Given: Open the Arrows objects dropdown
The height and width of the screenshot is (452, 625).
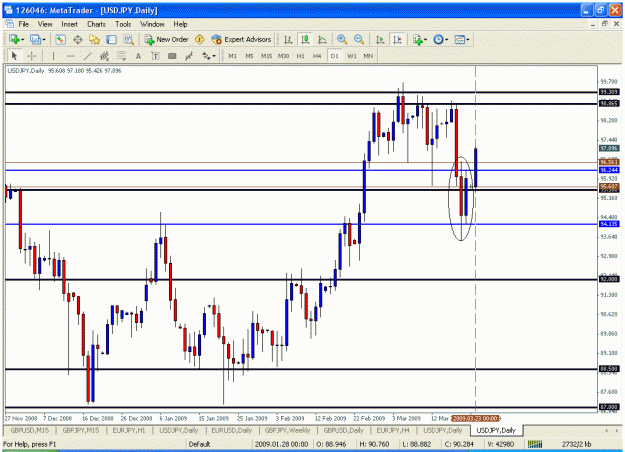Looking at the screenshot, I should (x=209, y=56).
